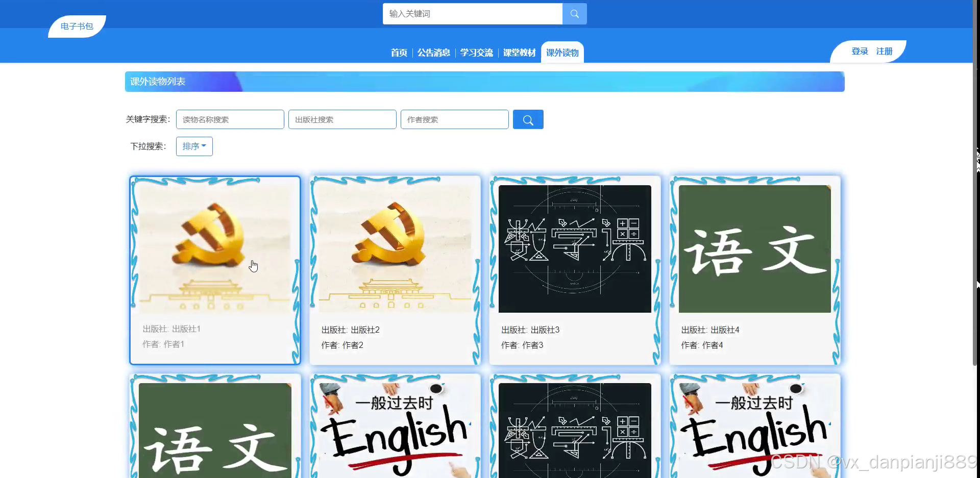
Task: Open second-row 数学课 book cover
Action: coord(575,431)
